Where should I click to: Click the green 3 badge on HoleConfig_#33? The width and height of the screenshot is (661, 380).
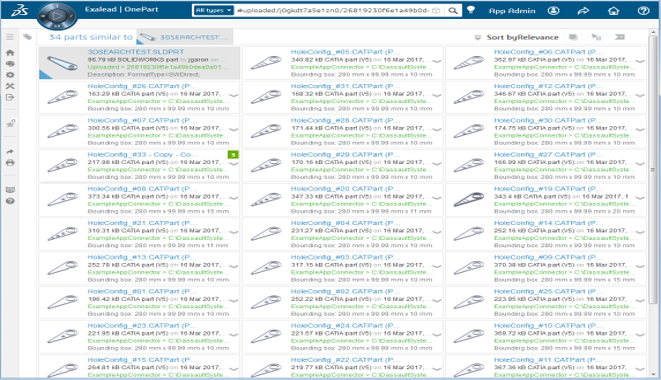[233, 155]
